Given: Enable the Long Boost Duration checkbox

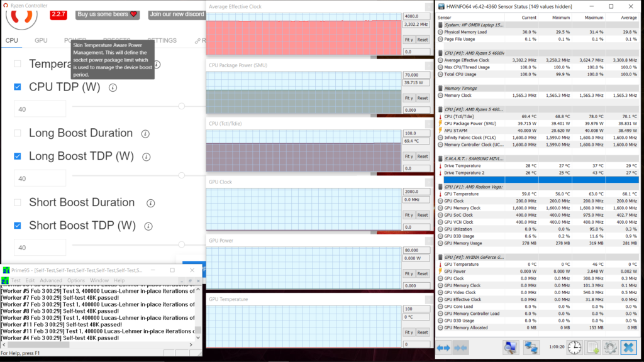Looking at the screenshot, I should pyautogui.click(x=17, y=133).
